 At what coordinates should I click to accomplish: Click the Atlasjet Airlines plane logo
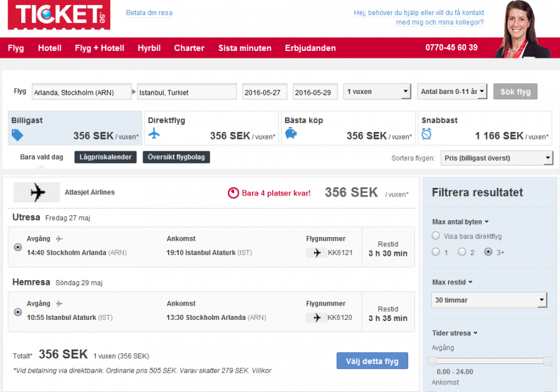[37, 192]
